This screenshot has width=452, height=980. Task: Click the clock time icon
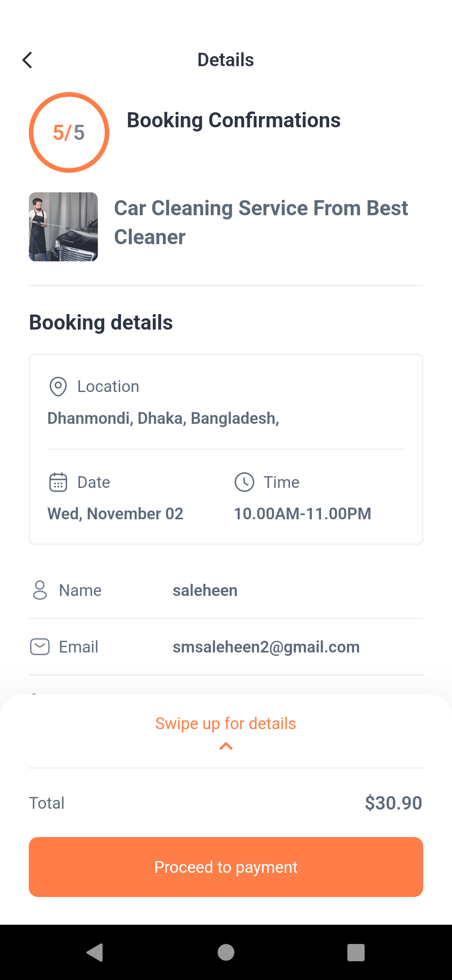244,482
